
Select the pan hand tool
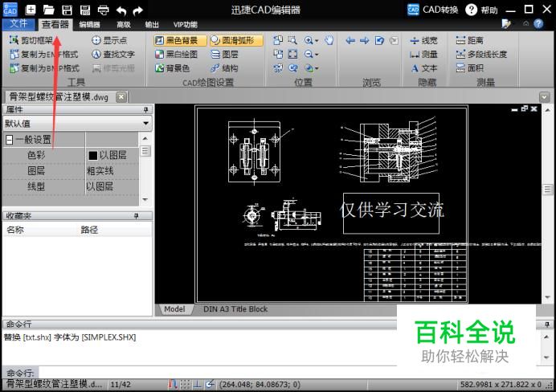coord(329,40)
